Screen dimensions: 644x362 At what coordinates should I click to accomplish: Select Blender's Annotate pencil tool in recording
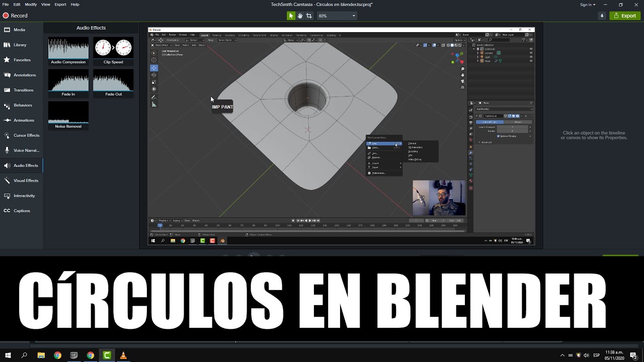[154, 98]
